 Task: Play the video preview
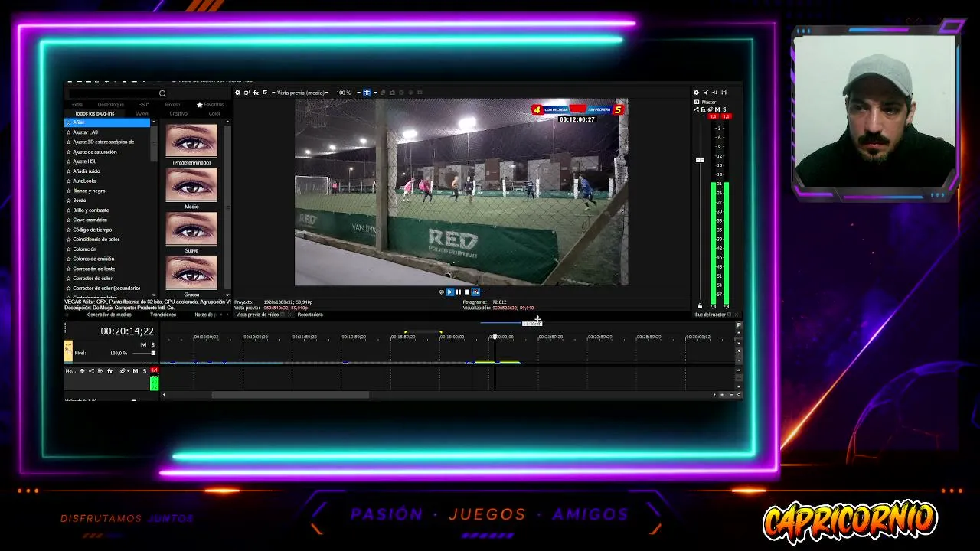449,292
